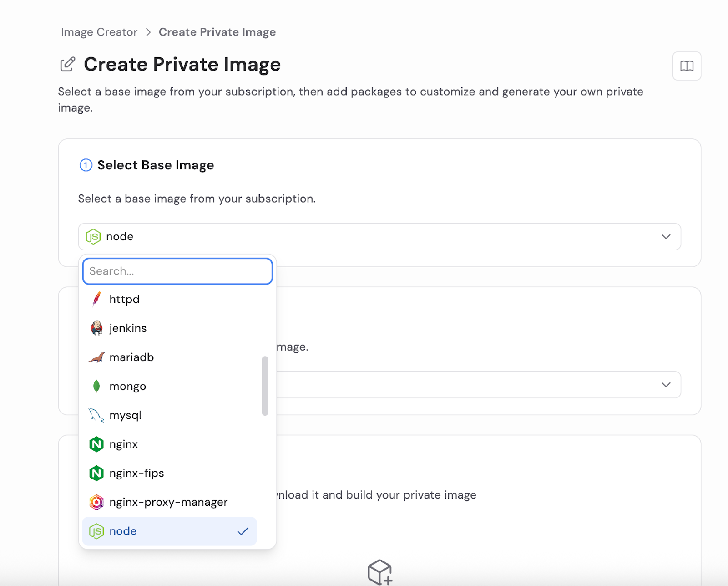Click the 'Select a base image from your subscription.' text
This screenshot has height=586, width=728.
click(x=197, y=199)
